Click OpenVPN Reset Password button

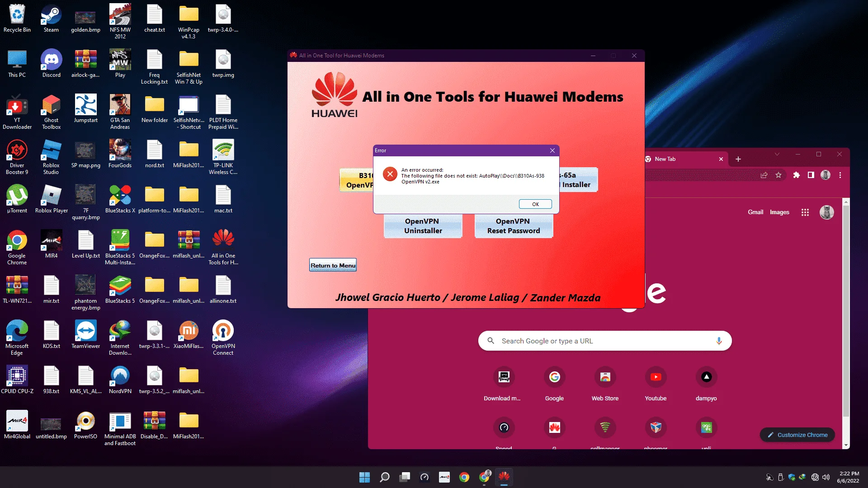(x=514, y=226)
